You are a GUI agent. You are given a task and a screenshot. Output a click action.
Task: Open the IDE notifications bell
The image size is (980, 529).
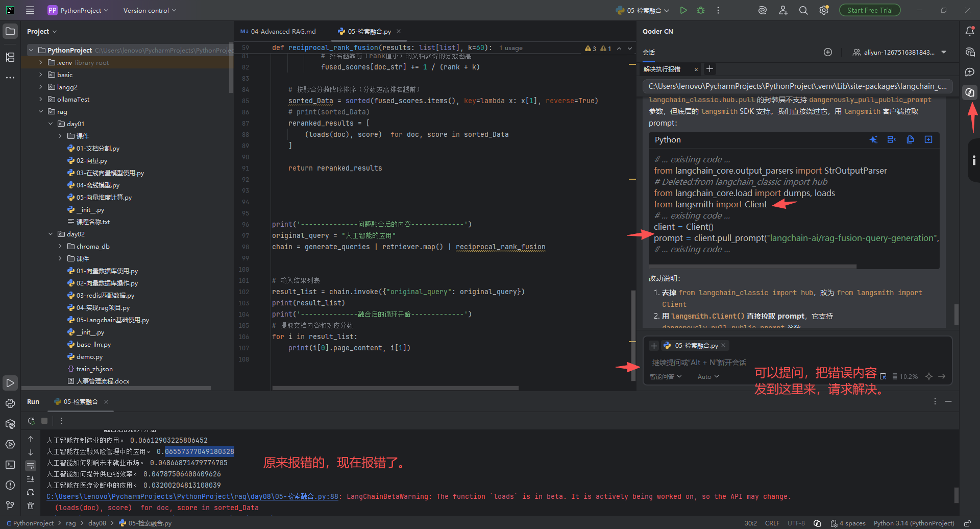point(970,31)
